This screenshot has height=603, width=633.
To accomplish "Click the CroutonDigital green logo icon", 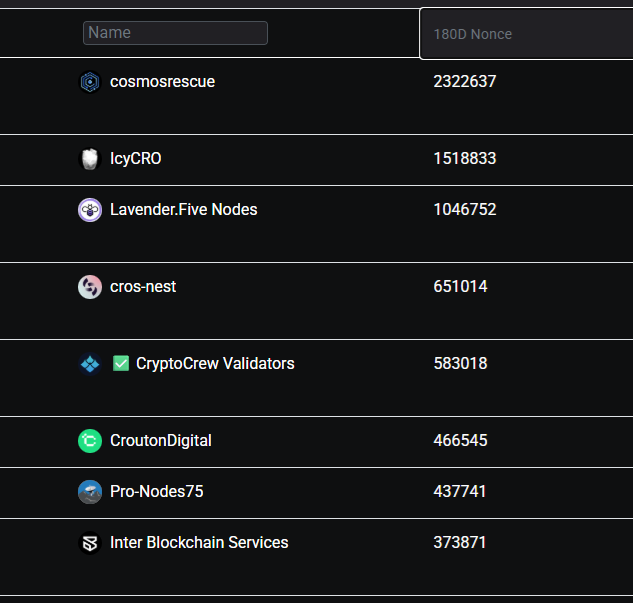I will pos(90,441).
